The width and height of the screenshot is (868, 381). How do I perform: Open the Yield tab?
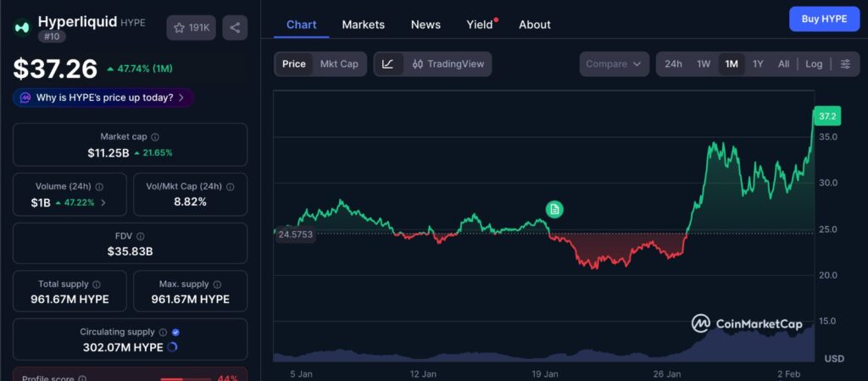click(x=480, y=25)
